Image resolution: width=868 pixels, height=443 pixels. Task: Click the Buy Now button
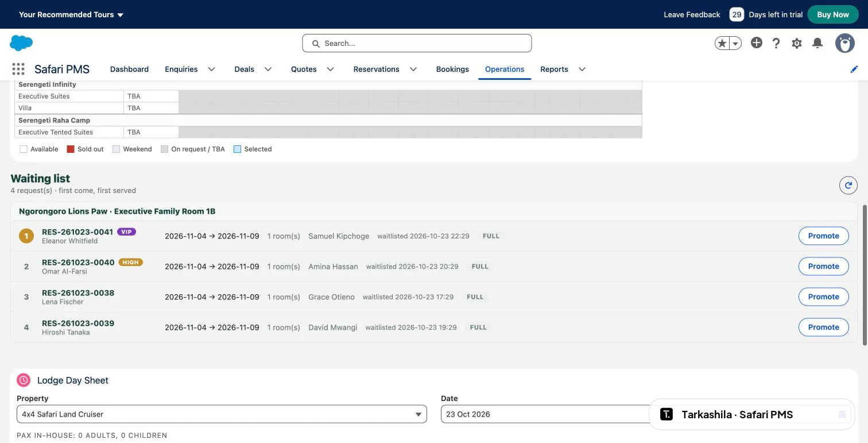[x=833, y=14]
